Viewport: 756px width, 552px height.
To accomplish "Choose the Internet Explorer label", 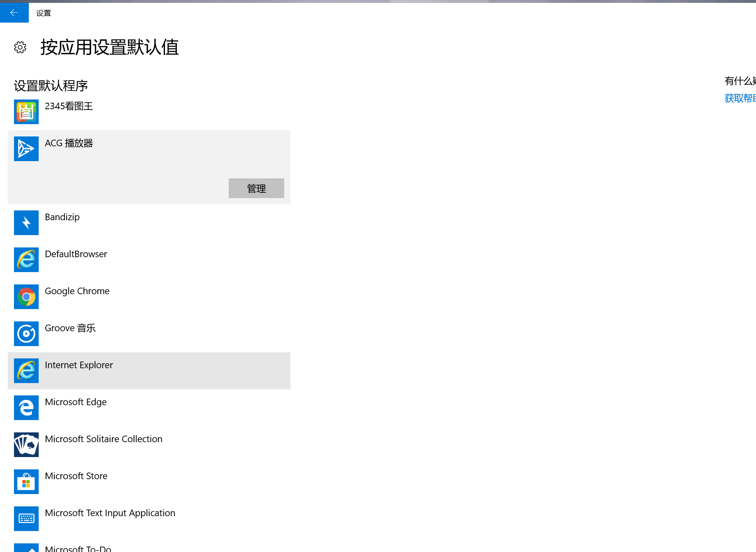I will point(79,365).
